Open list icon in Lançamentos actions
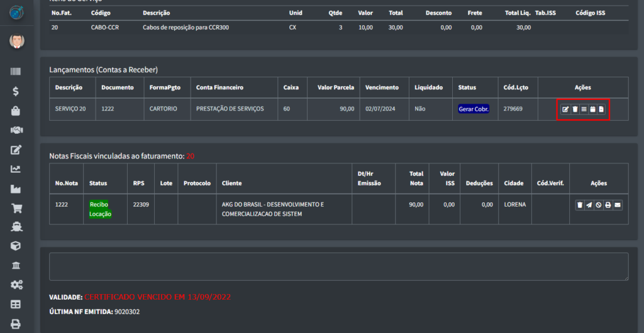The width and height of the screenshot is (644, 333). (584, 109)
